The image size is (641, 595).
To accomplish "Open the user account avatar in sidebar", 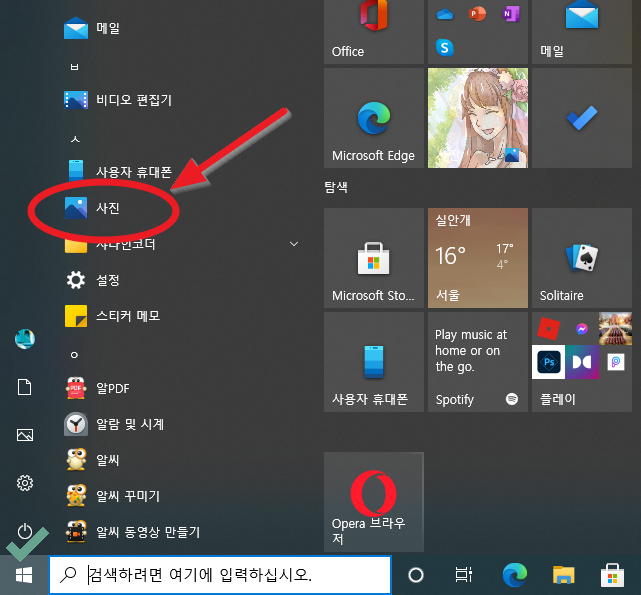I will pos(25,339).
